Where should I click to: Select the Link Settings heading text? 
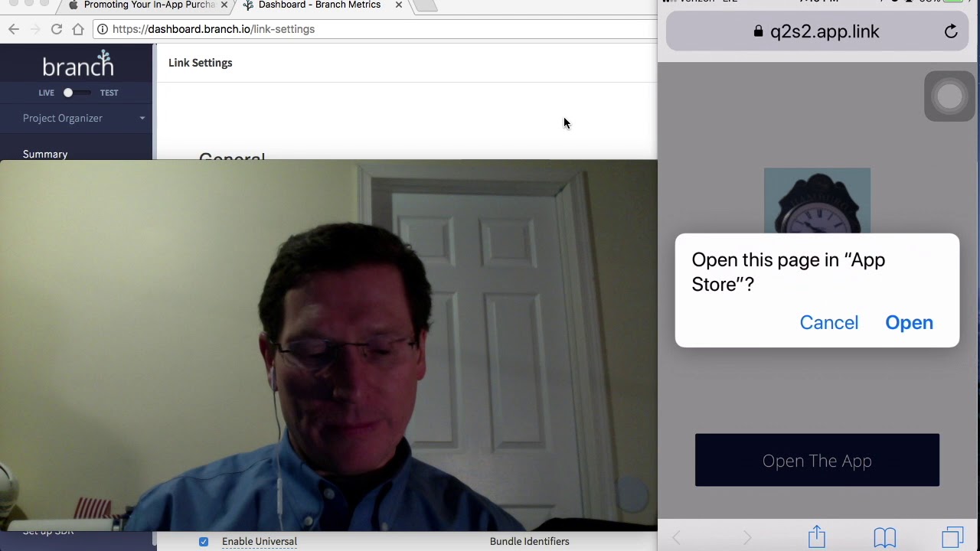201,63
